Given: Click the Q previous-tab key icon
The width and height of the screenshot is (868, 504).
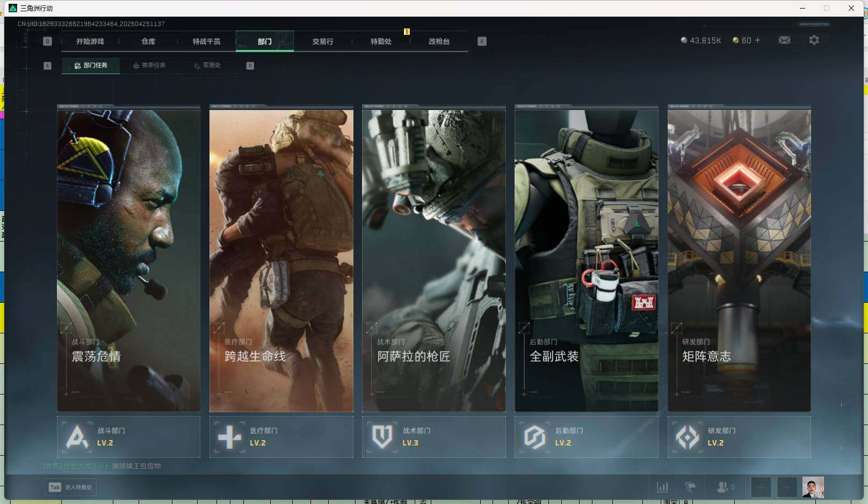Looking at the screenshot, I should point(47,41).
